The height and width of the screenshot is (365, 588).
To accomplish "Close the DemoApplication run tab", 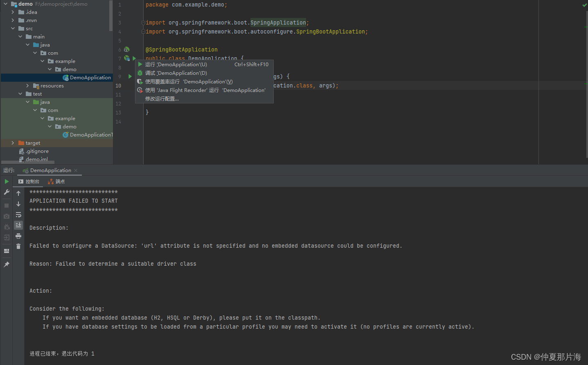I will 76,170.
